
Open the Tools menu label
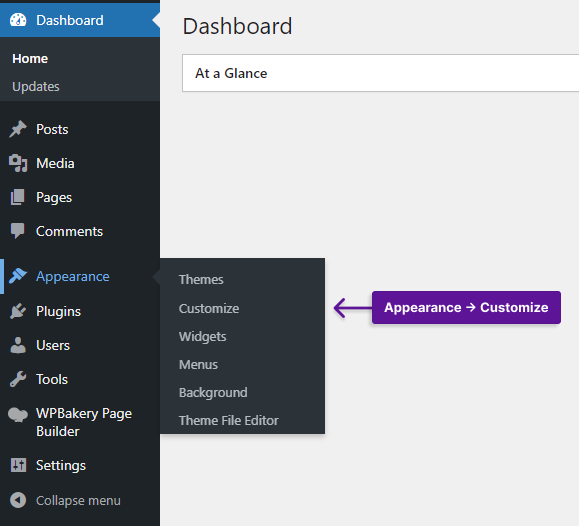coord(52,379)
